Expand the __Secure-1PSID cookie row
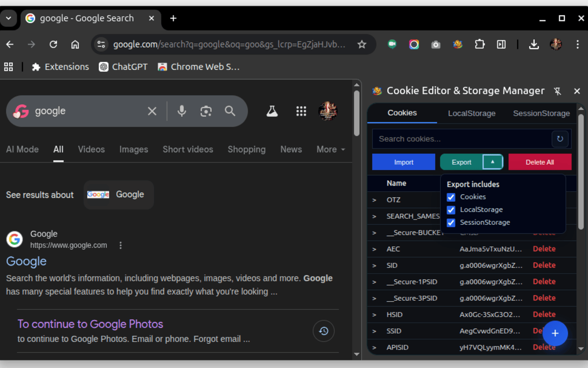This screenshot has width=588, height=368. [374, 282]
